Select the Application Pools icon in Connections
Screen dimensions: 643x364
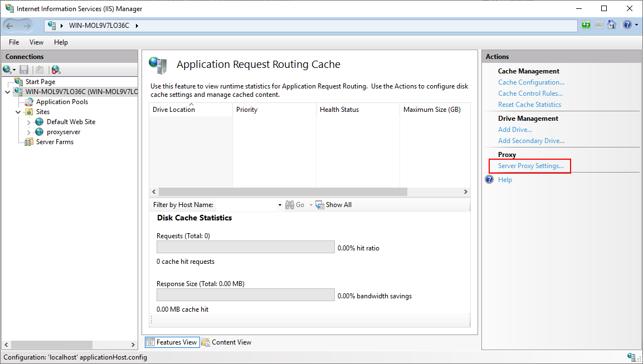[28, 101]
